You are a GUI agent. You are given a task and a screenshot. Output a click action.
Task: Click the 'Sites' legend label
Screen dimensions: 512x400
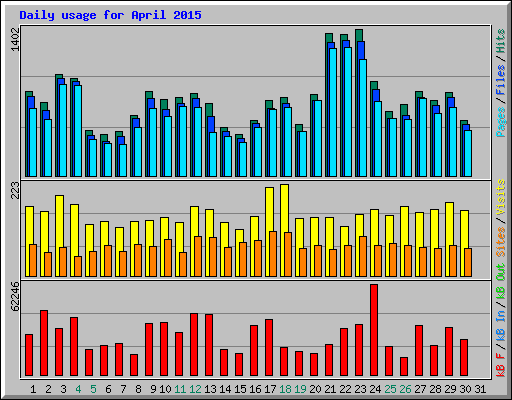tap(501, 242)
